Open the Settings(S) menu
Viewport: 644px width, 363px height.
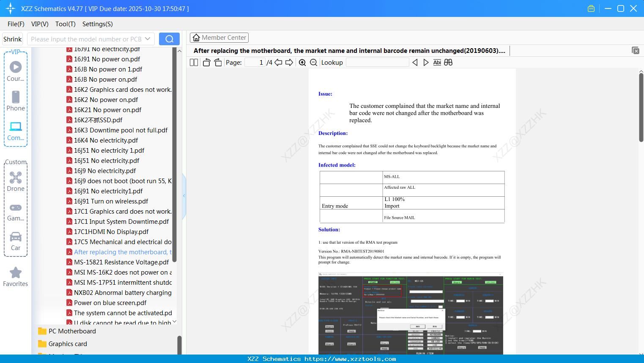[x=97, y=24]
